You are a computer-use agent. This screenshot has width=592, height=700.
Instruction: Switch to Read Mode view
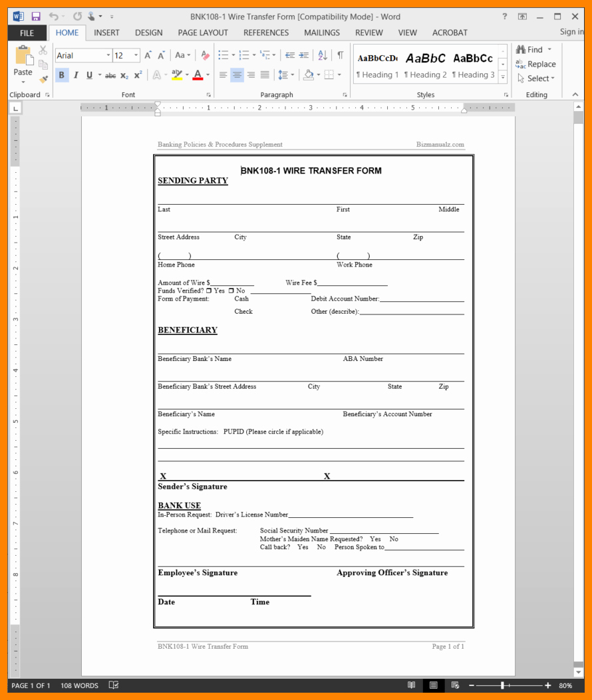click(412, 685)
